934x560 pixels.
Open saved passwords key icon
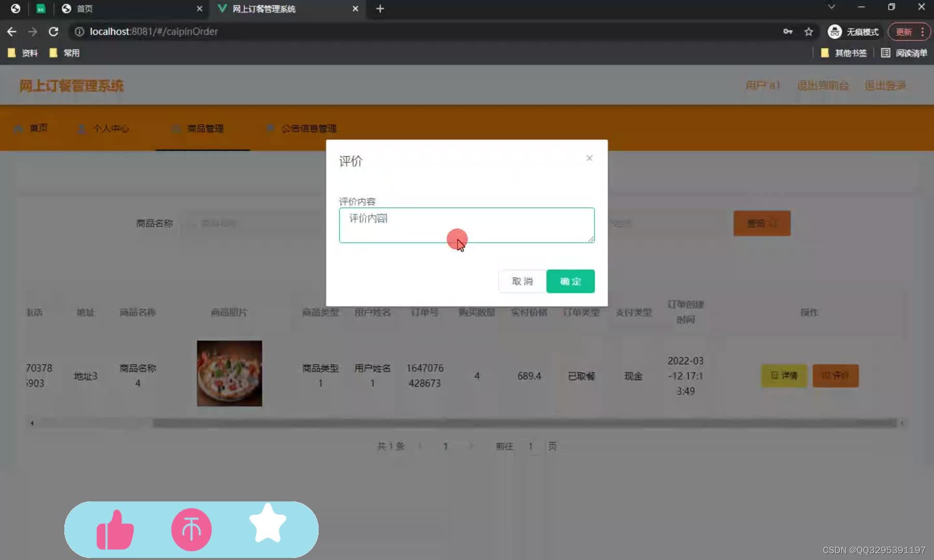coord(788,32)
